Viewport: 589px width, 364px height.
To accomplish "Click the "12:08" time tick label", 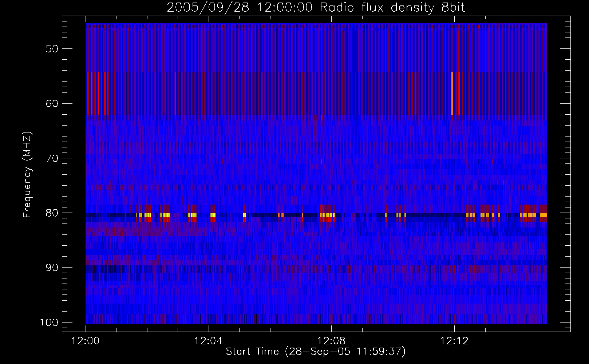I will (x=331, y=341).
